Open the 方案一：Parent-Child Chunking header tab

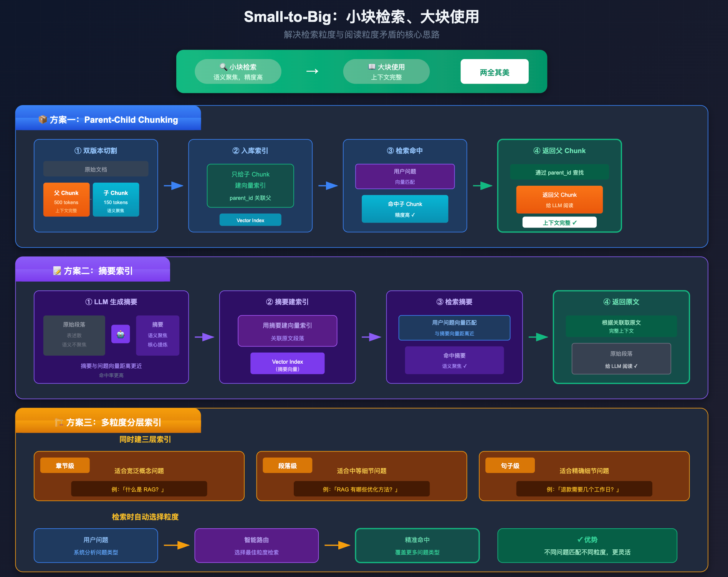click(108, 119)
